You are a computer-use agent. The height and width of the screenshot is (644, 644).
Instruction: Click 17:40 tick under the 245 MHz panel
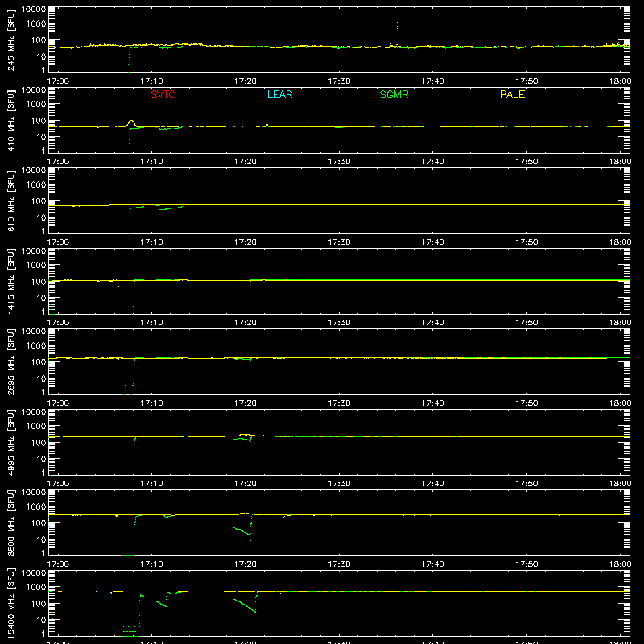pos(432,81)
